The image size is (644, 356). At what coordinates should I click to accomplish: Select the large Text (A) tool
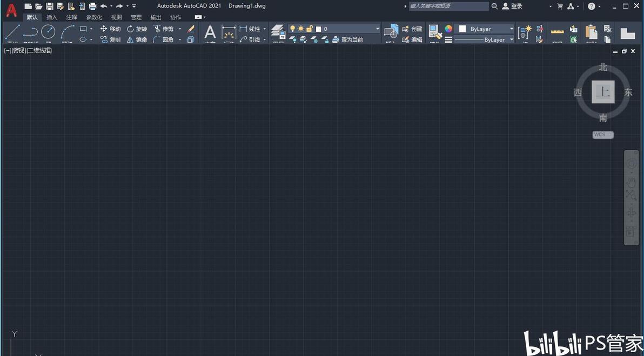pos(210,32)
